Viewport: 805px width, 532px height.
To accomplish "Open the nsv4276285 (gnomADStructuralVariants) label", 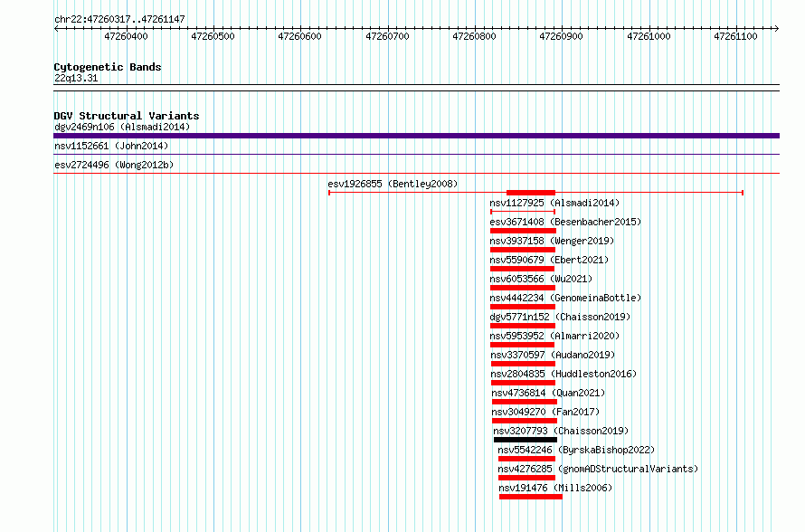I will [598, 469].
